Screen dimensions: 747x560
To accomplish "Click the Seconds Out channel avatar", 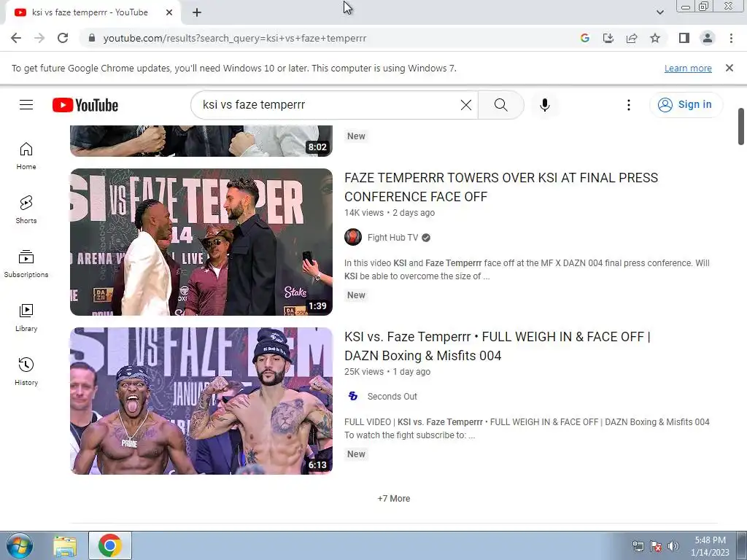I will pyautogui.click(x=353, y=396).
